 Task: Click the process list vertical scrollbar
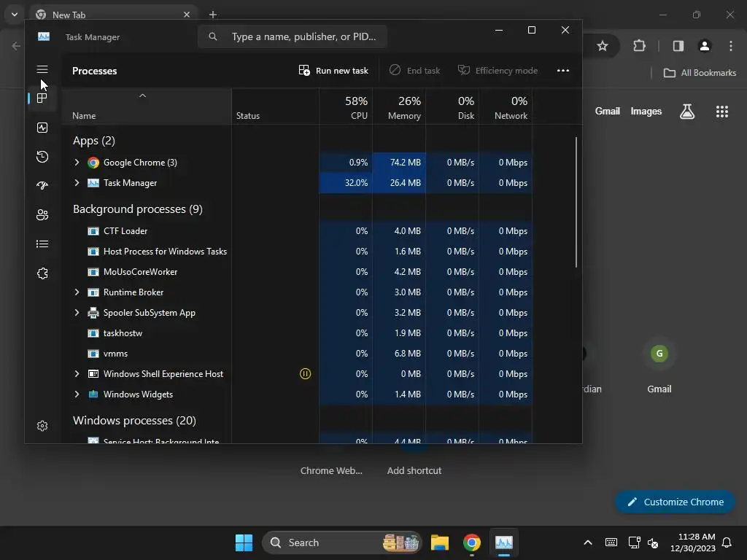coord(576,203)
